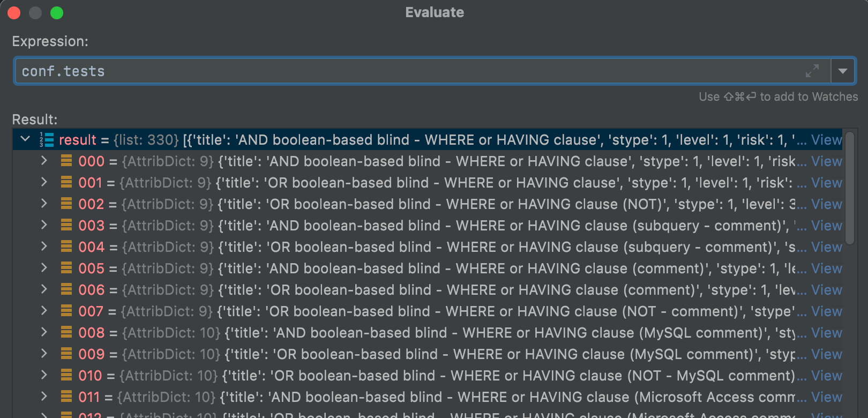Image resolution: width=868 pixels, height=418 pixels.
Task: Click the dict icon for item 006
Action: [x=66, y=289]
